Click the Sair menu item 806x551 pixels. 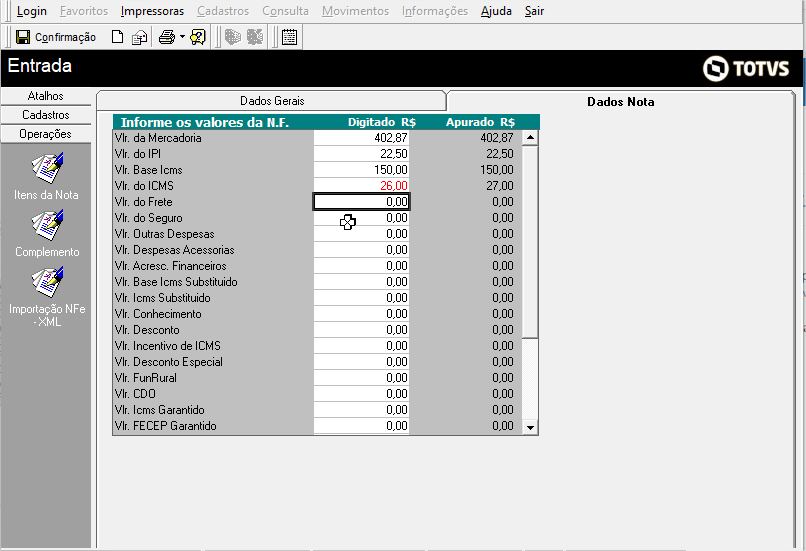tap(534, 11)
